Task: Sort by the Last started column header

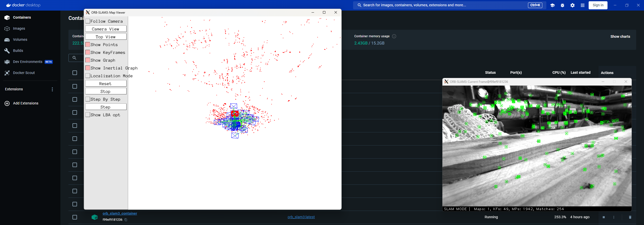Action: (580, 73)
